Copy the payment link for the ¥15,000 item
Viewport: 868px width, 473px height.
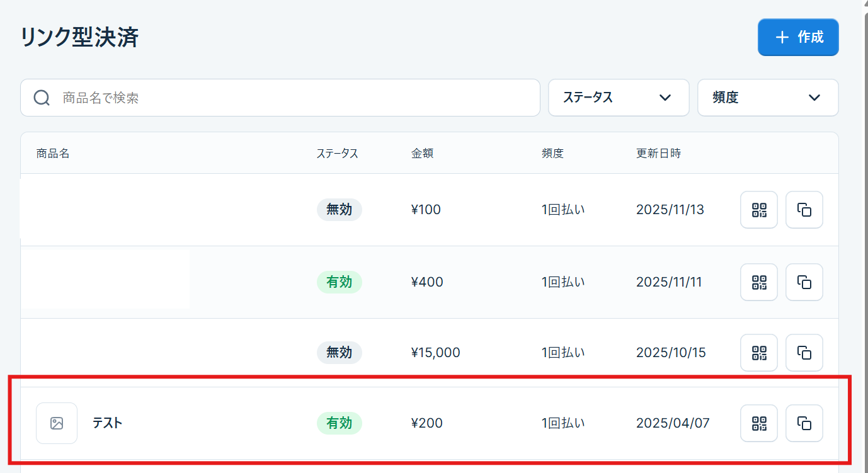(x=804, y=353)
